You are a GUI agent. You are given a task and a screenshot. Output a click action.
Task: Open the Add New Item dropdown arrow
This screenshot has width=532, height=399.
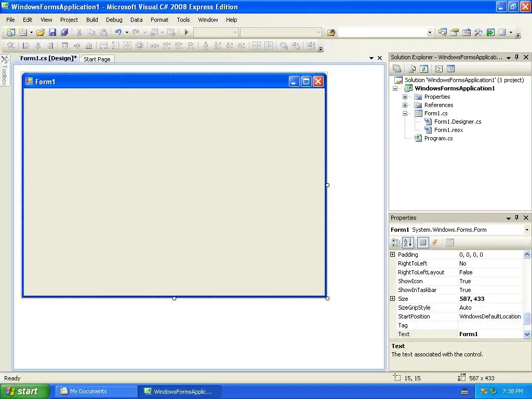31,32
